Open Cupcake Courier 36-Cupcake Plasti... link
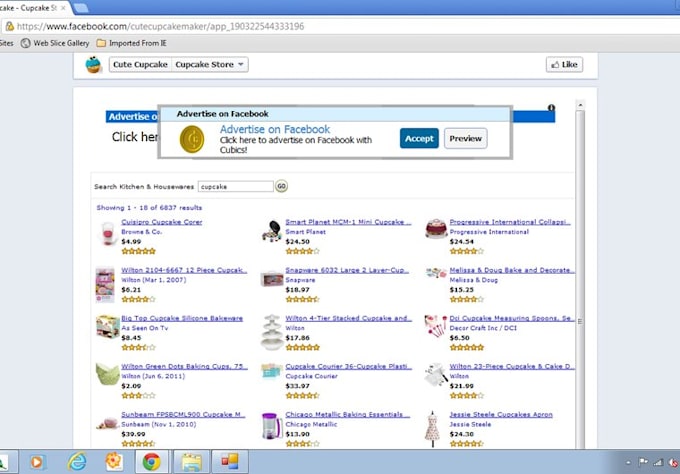 pos(348,366)
